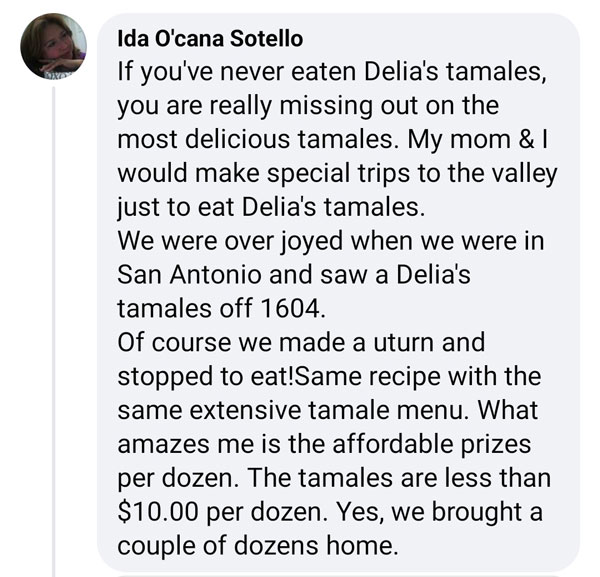Select the comment bubble about Delia's tamales
Screen dimensions: 600x577
[338, 292]
